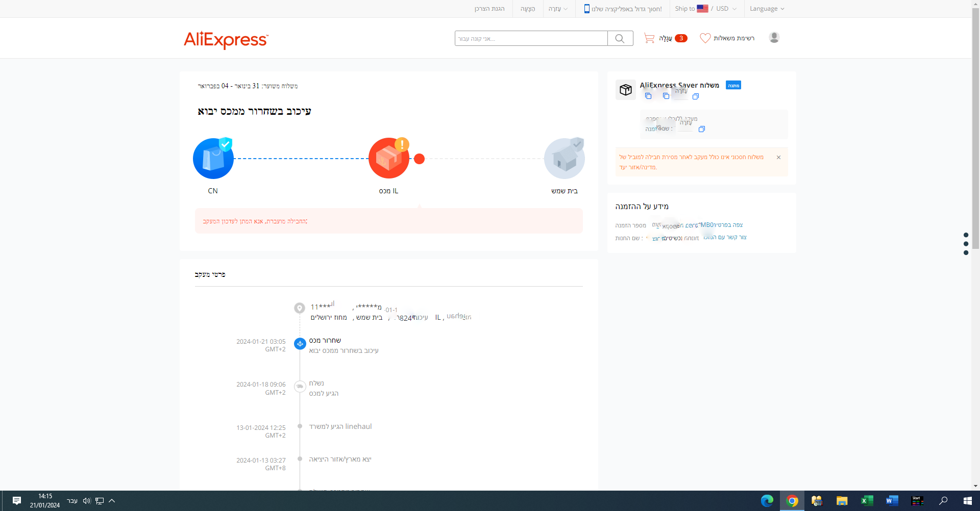Click the AliExpress logo
The image size is (980, 511).
[x=226, y=39]
